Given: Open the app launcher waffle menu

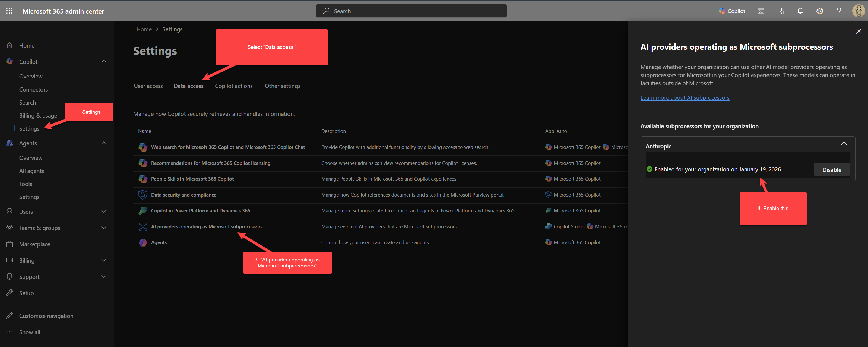Looking at the screenshot, I should click(9, 11).
